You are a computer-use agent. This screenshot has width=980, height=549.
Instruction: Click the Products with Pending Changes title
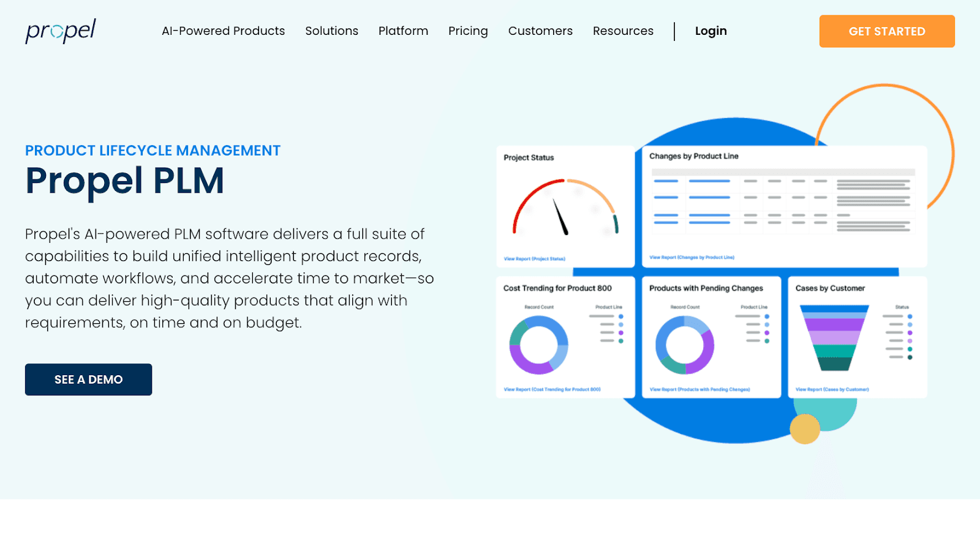(x=706, y=288)
